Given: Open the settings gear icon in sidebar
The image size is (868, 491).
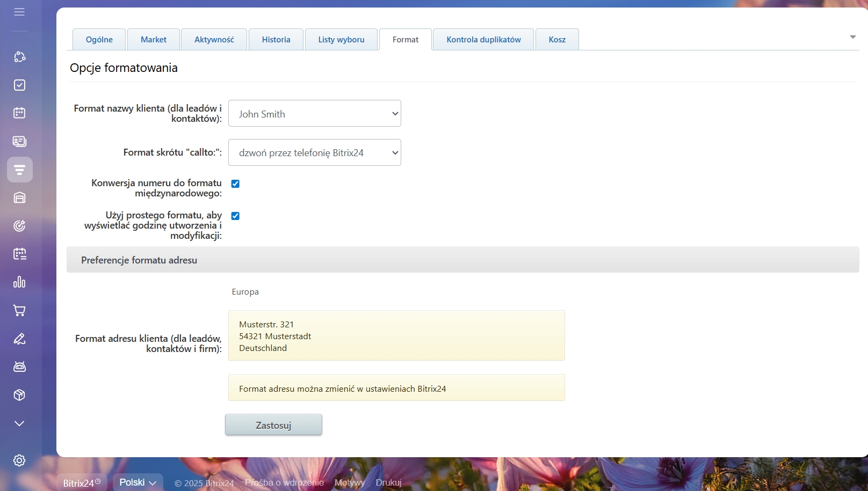Looking at the screenshot, I should point(19,460).
